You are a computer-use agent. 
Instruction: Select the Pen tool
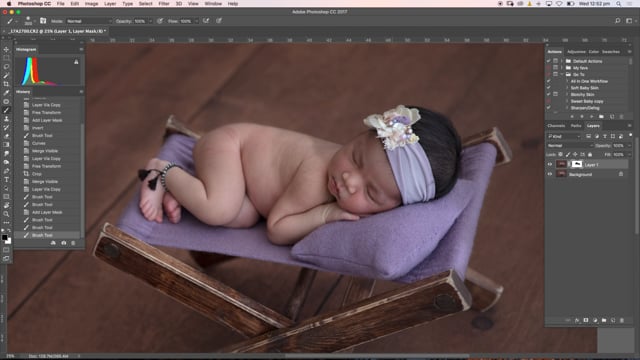click(6, 171)
